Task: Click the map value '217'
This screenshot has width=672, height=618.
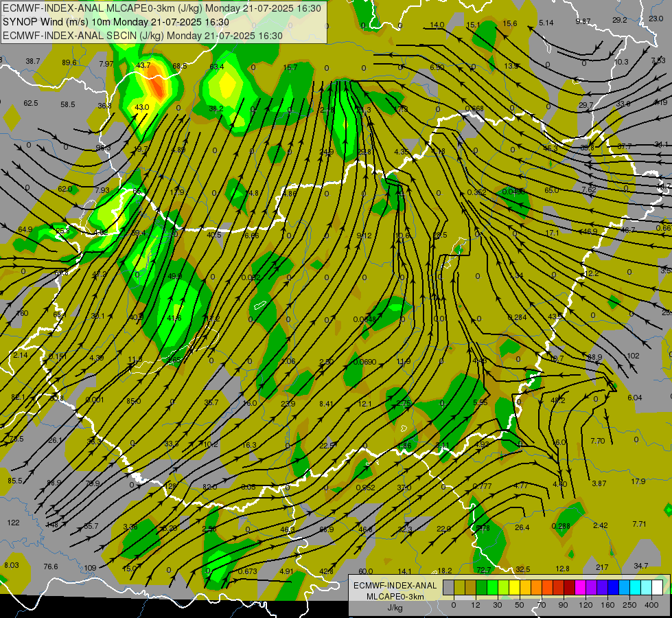Action: pyautogui.click(x=602, y=567)
